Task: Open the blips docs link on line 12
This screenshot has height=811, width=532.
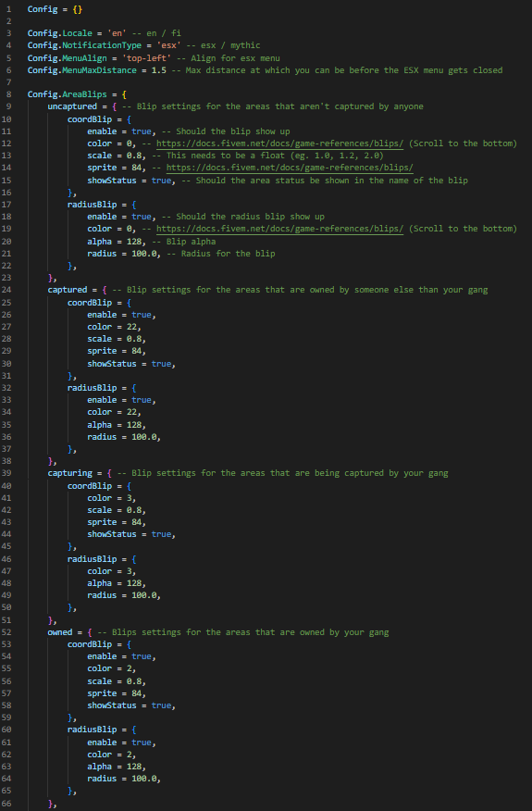Action: tap(279, 143)
